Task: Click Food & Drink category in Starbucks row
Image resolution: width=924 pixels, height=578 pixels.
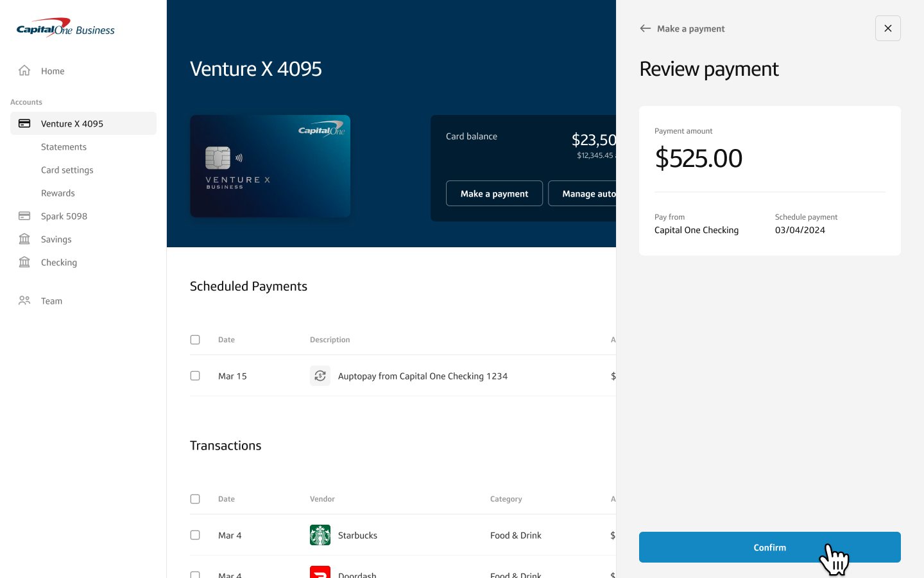Action: tap(516, 535)
